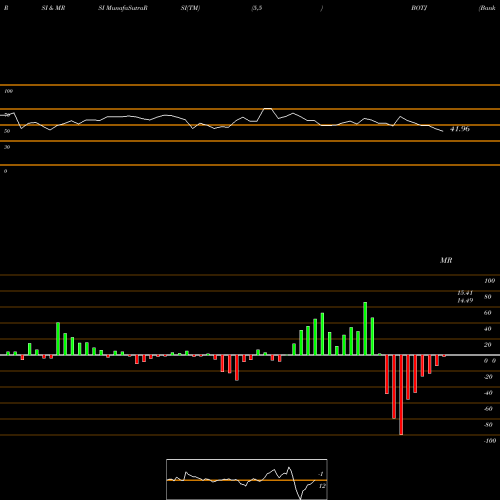Click the 15.41 value label
Image resolution: width=500 pixels, height=500 pixels.
pos(465,293)
